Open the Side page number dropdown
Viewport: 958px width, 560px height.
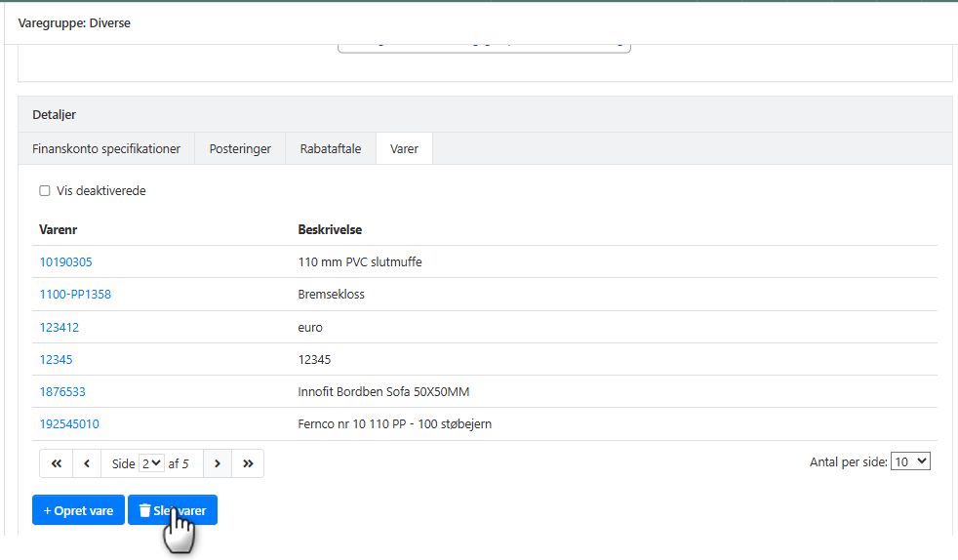coord(152,463)
